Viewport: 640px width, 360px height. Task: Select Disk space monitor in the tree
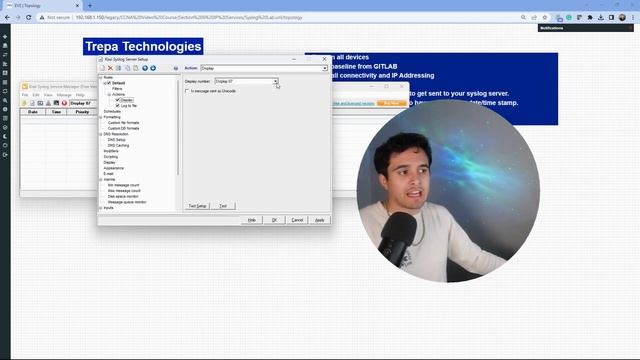tap(123, 196)
